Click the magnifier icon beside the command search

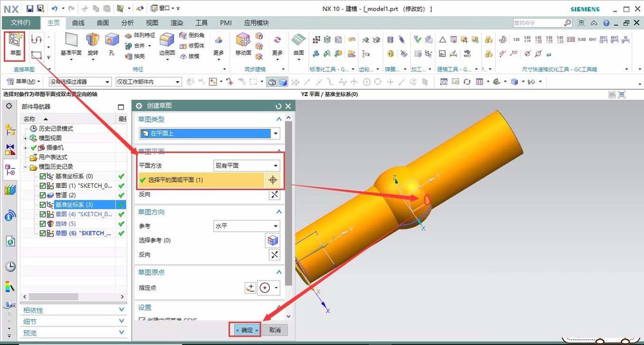point(567,23)
